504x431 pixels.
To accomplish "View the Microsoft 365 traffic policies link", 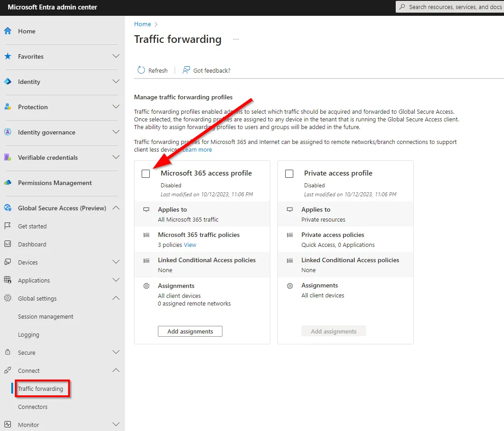I will point(190,245).
